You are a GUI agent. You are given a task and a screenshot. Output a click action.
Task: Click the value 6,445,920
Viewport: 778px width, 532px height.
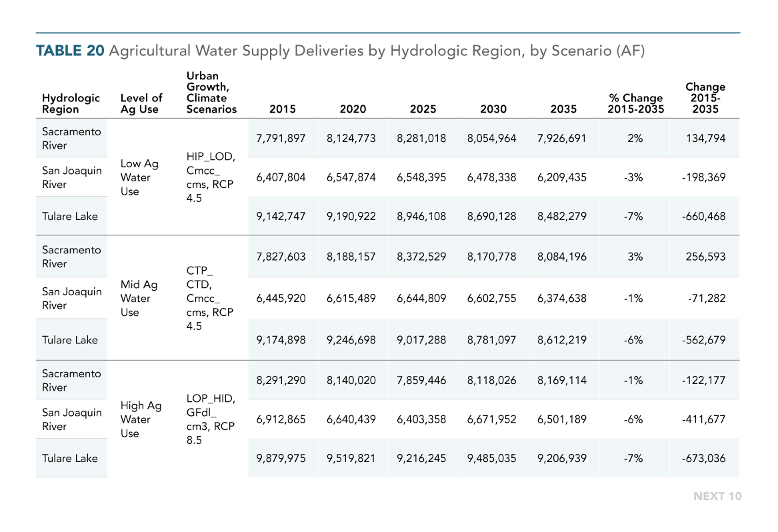tap(281, 299)
